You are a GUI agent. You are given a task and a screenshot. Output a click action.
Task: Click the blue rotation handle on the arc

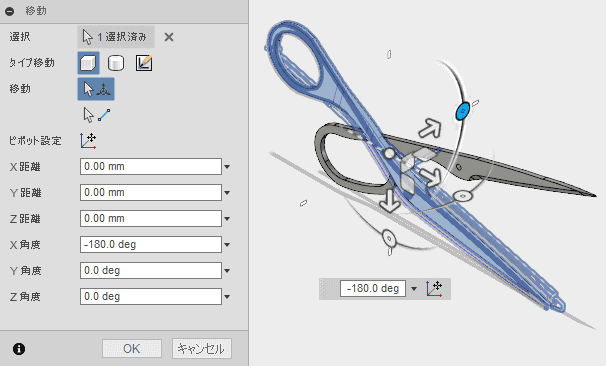tap(462, 111)
